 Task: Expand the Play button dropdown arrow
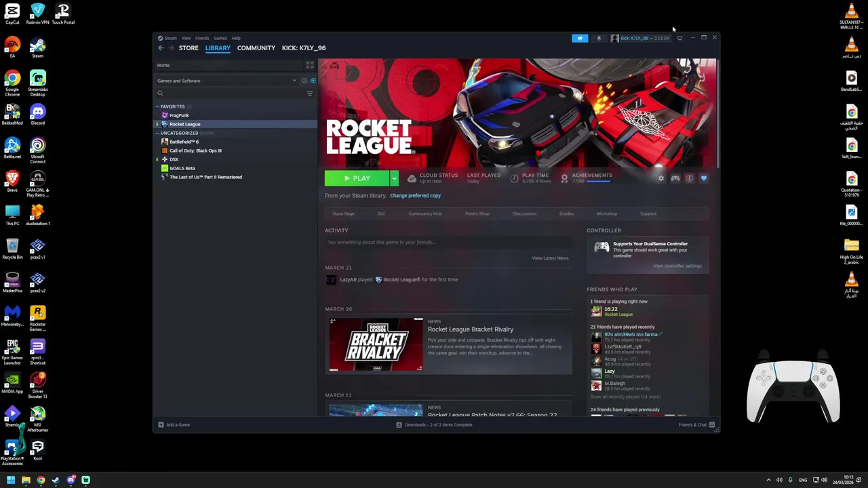click(394, 178)
